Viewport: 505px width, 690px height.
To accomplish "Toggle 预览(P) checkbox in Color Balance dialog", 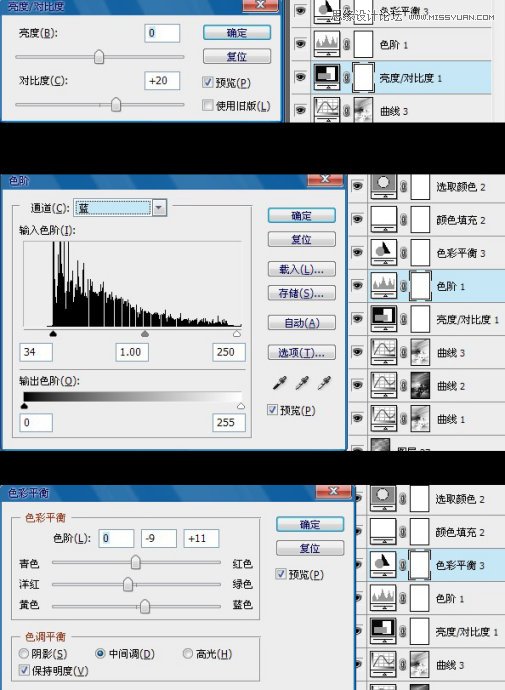I will (x=281, y=574).
